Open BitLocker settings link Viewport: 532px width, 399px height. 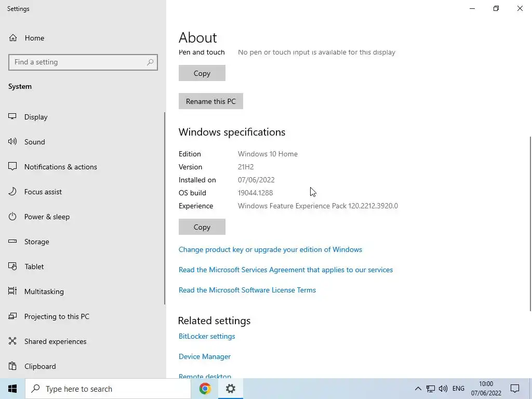coord(207,336)
